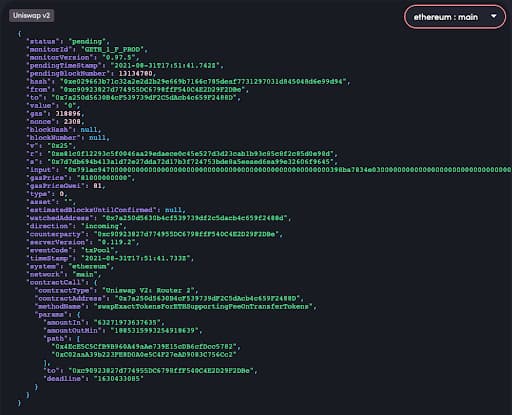Click the contractAddress value

207,298
